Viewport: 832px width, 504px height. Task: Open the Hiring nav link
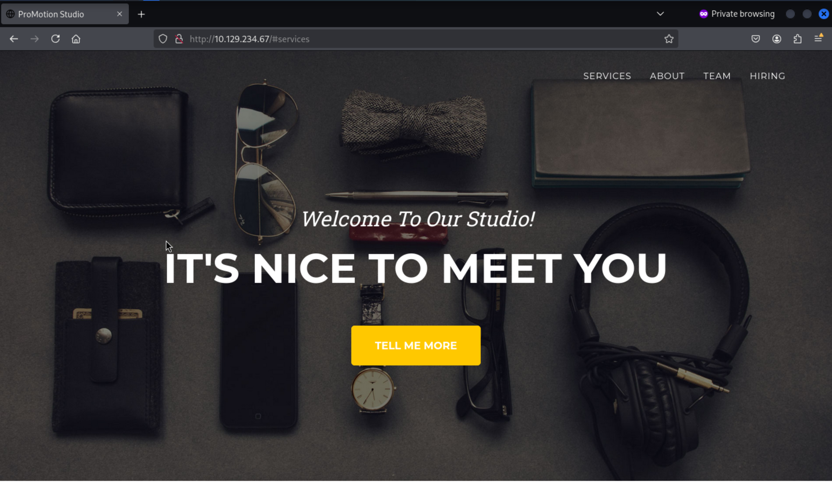[768, 76]
